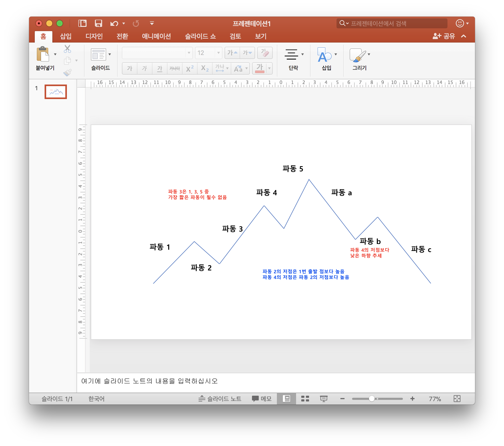This screenshot has height=446, width=504.
Task: Open the Review (검토) tab
Action: [x=235, y=36]
